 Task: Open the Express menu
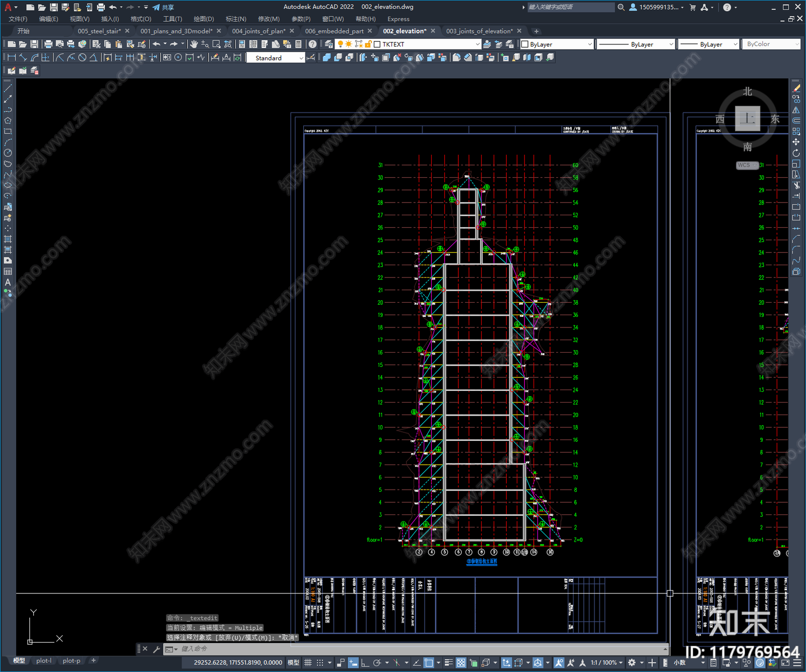pyautogui.click(x=398, y=19)
